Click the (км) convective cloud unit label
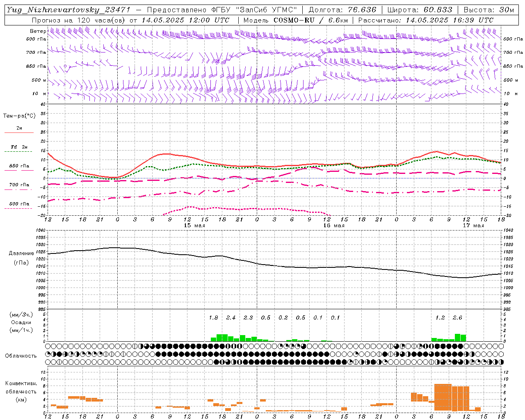The image size is (525, 420). click(x=21, y=399)
